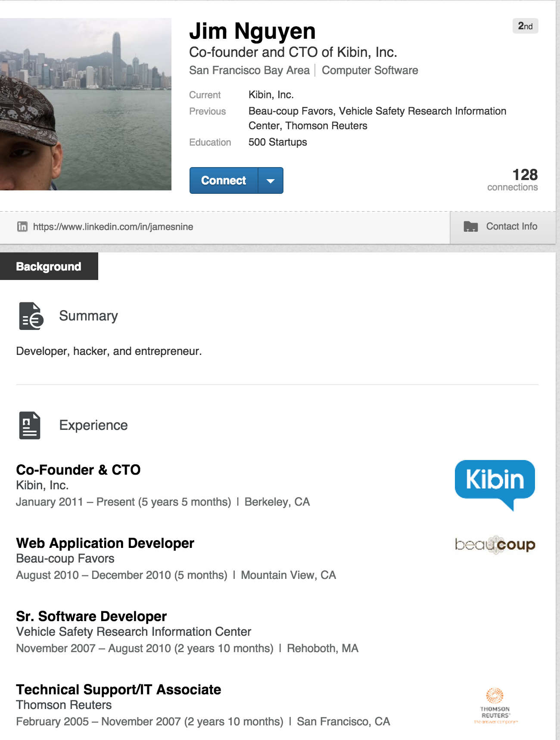The width and height of the screenshot is (560, 740).
Task: Click the Beau-coup Favors company name under Web Application Developer
Action: [65, 559]
